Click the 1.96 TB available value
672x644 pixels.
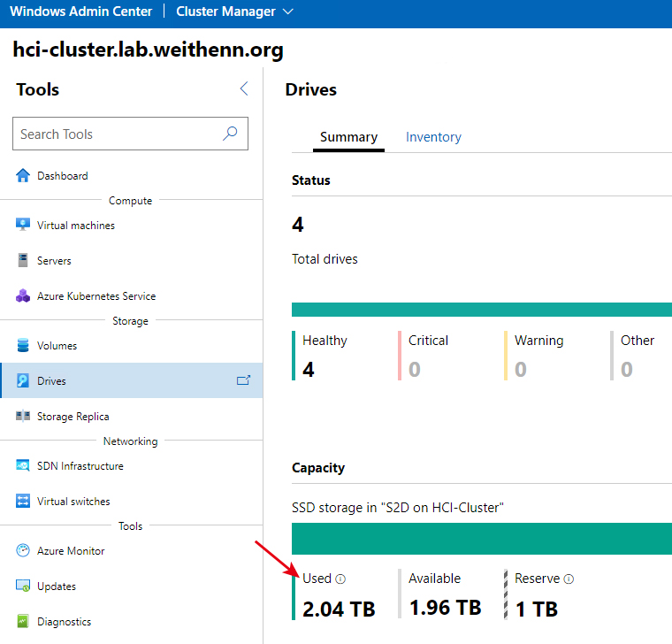coord(446,608)
